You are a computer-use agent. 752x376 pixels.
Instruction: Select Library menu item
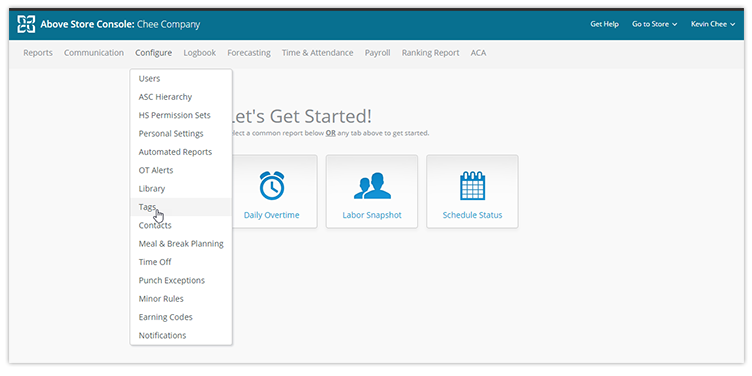pyautogui.click(x=181, y=188)
